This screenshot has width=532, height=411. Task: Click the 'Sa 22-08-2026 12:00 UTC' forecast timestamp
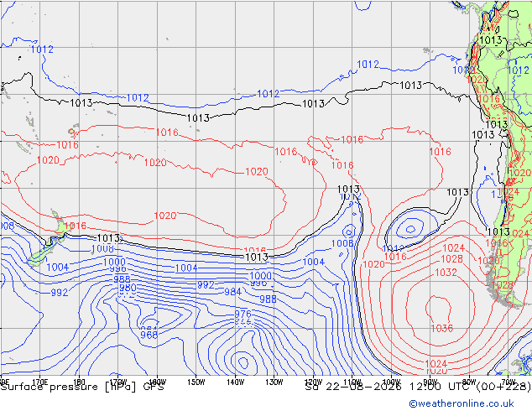click(418, 387)
